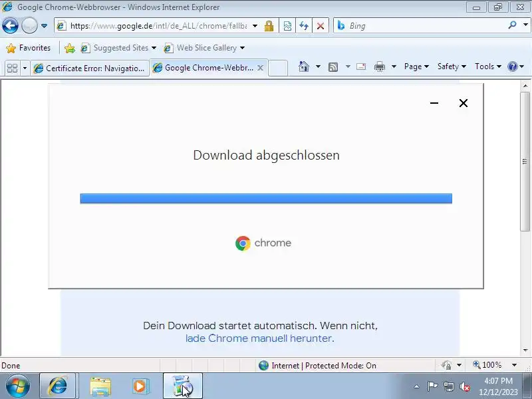
Task: Click the blue download progress bar
Action: [266, 198]
